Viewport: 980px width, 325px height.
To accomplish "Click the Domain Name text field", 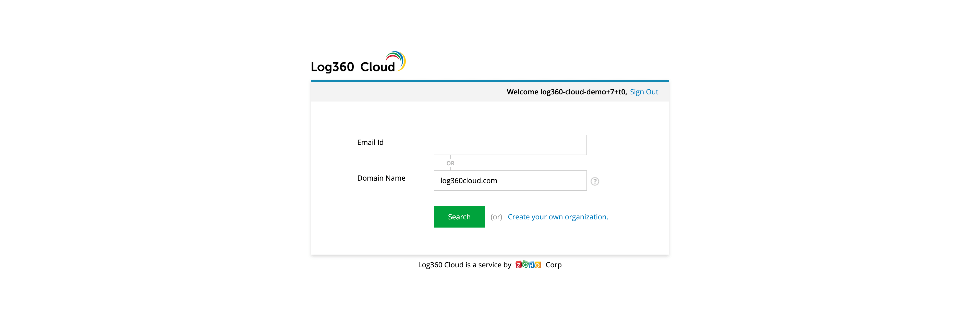I will 510,181.
